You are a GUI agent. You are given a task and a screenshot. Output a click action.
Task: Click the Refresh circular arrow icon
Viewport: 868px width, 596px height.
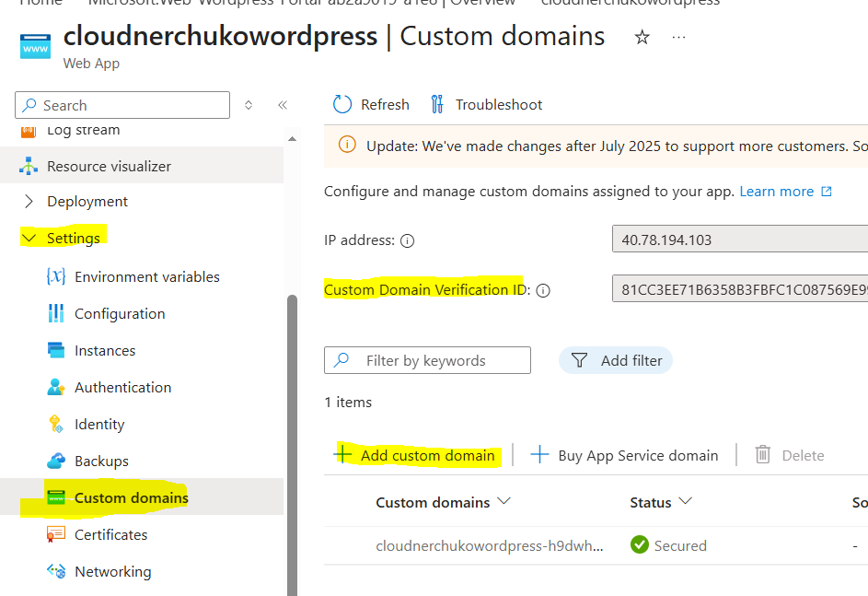[x=342, y=104]
